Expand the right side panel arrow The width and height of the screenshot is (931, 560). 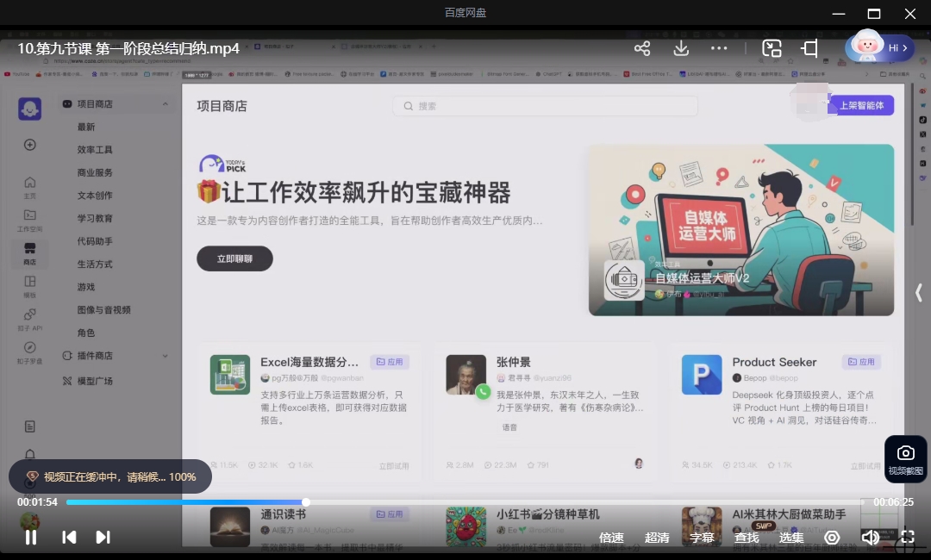click(919, 292)
